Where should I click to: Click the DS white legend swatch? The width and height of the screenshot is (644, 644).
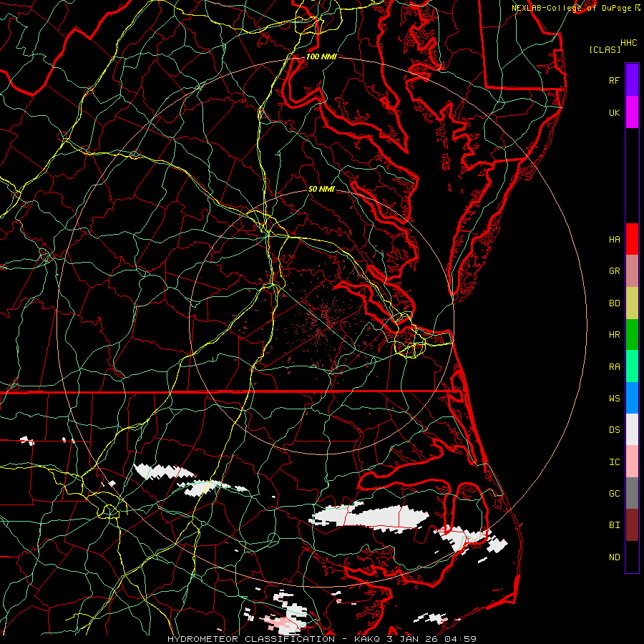click(632, 429)
